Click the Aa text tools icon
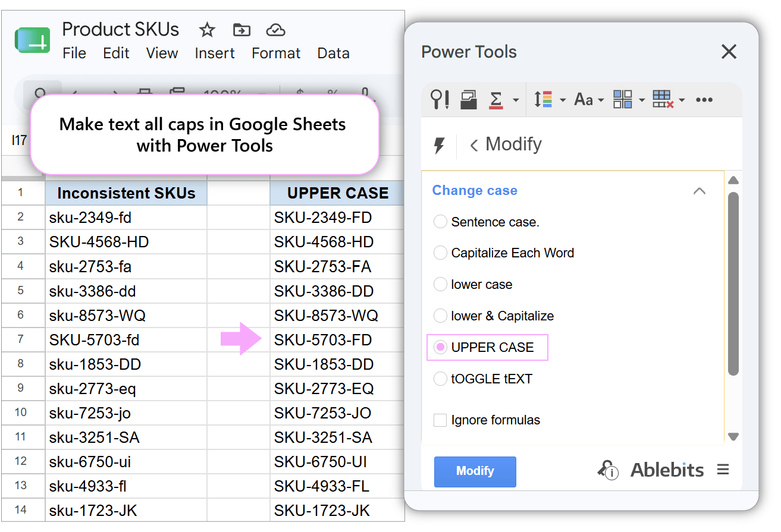This screenshot has height=532, width=781. coord(583,100)
